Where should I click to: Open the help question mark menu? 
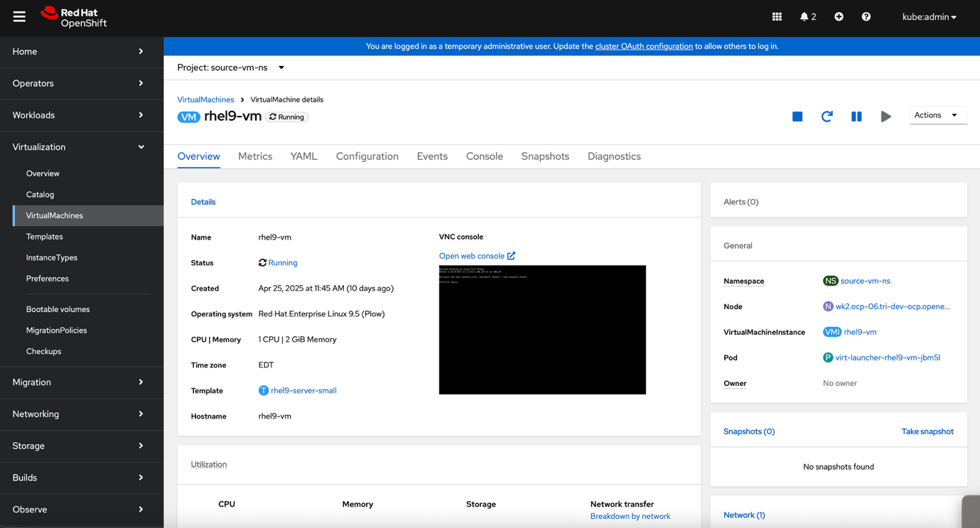866,16
